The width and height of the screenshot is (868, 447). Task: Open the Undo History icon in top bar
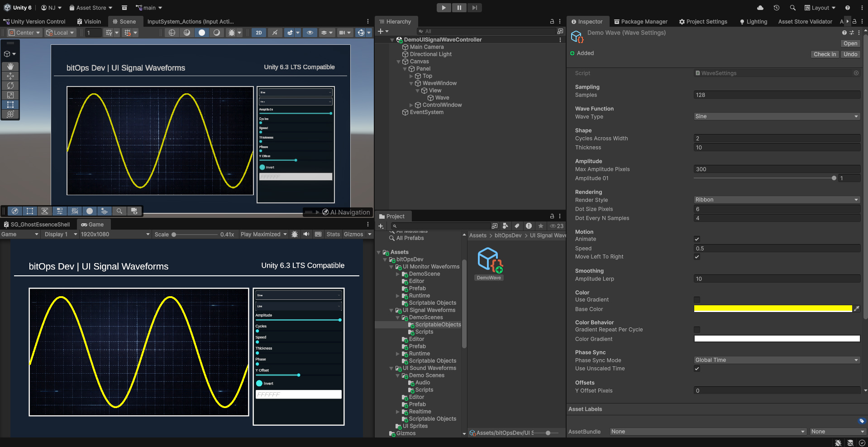[x=777, y=8]
